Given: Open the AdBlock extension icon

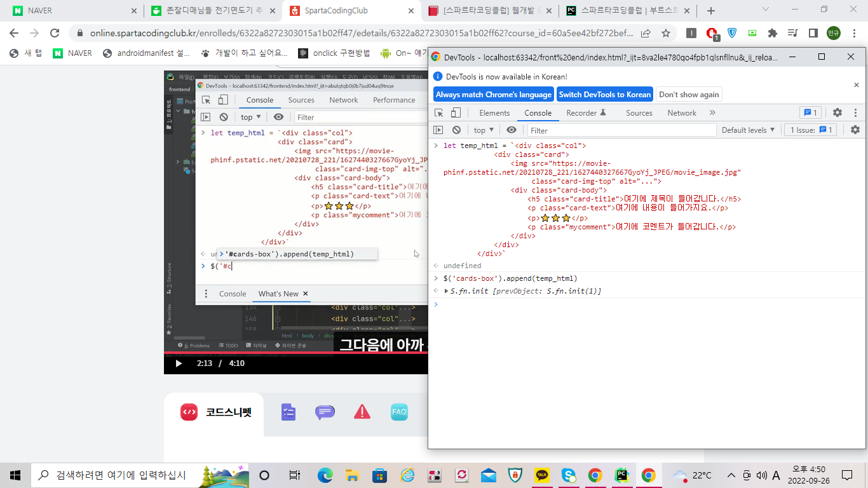Looking at the screenshot, I should 712,34.
